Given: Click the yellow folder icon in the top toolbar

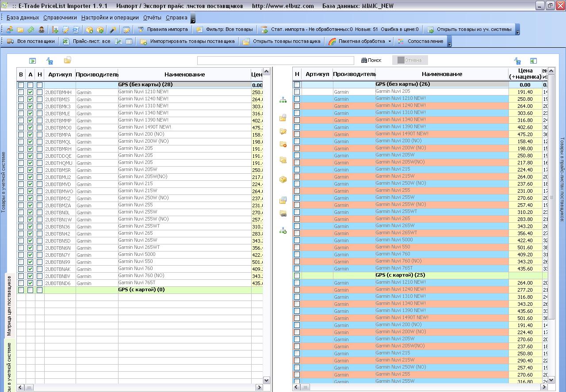Looking at the screenshot, I should [x=20, y=30].
